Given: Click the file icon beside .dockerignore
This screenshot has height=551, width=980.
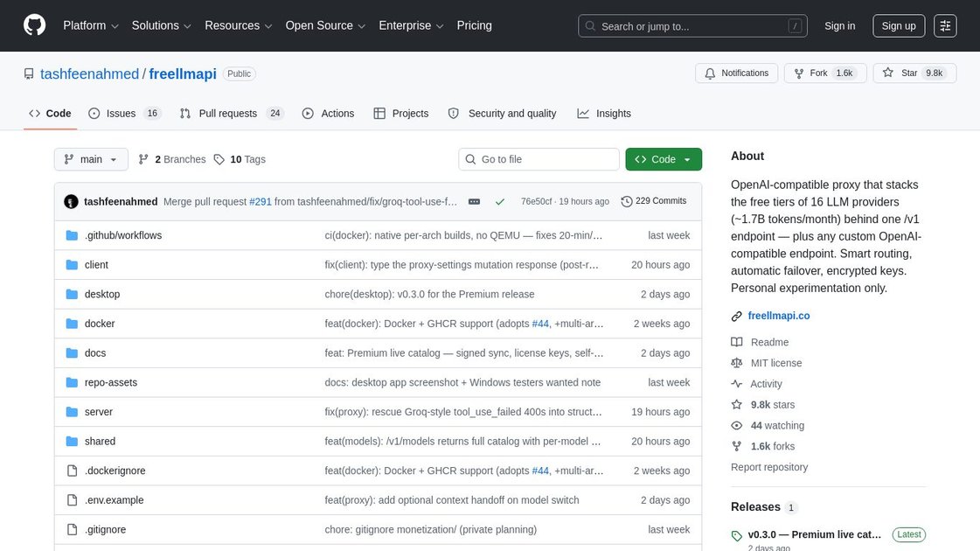Looking at the screenshot, I should click(x=72, y=471).
